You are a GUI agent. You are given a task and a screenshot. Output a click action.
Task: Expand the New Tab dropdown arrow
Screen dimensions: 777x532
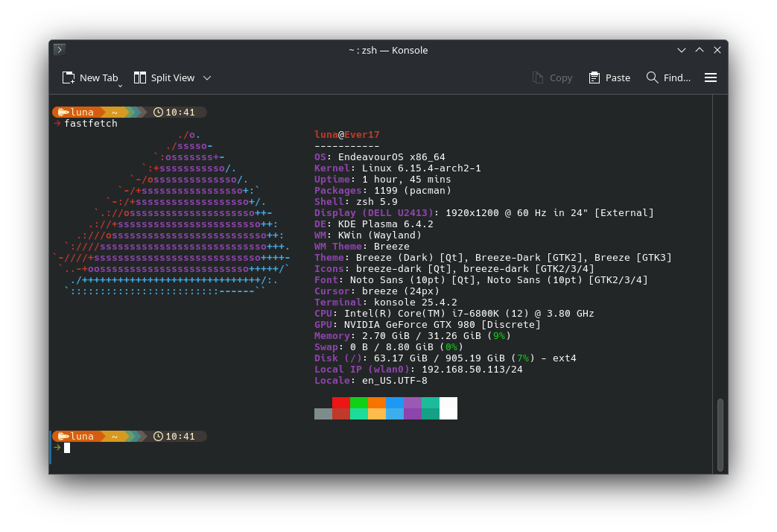[120, 86]
